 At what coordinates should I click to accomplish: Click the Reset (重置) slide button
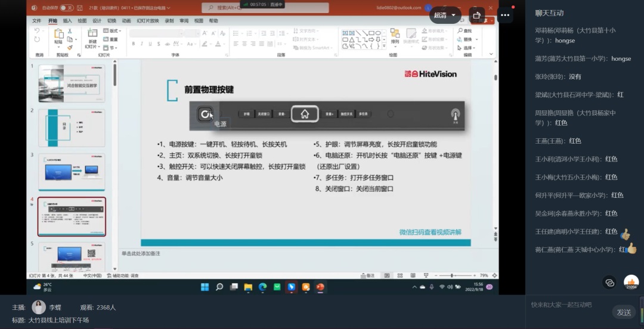coord(110,39)
